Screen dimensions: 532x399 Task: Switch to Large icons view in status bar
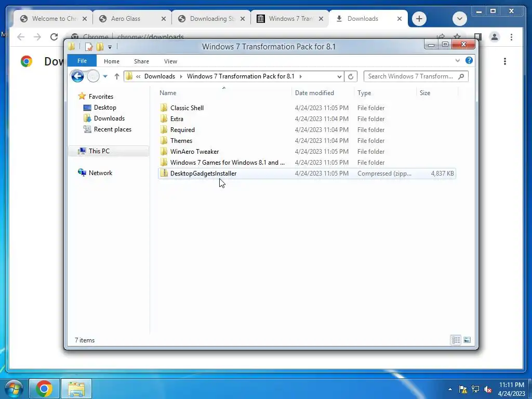click(467, 340)
